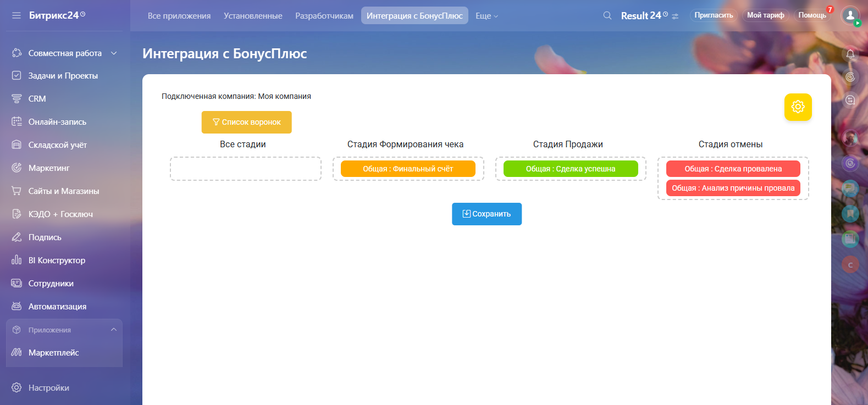The height and width of the screenshot is (405, 868).
Task: Click the Сайты и Магазины cart icon
Action: tap(16, 191)
